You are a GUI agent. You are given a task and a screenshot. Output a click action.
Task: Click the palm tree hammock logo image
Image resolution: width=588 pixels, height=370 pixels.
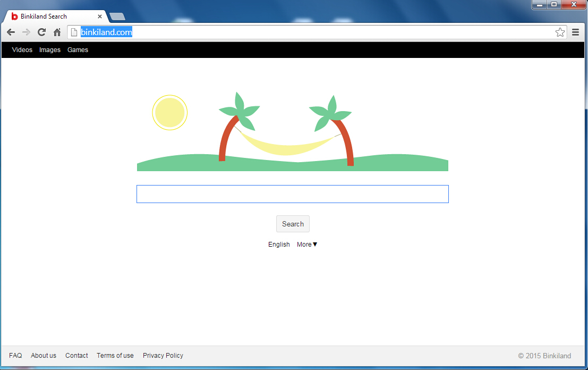293,131
